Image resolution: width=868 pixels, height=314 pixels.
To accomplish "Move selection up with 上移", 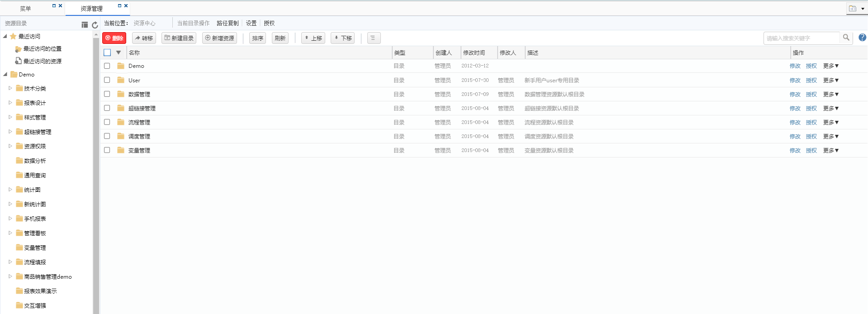I will tap(313, 38).
